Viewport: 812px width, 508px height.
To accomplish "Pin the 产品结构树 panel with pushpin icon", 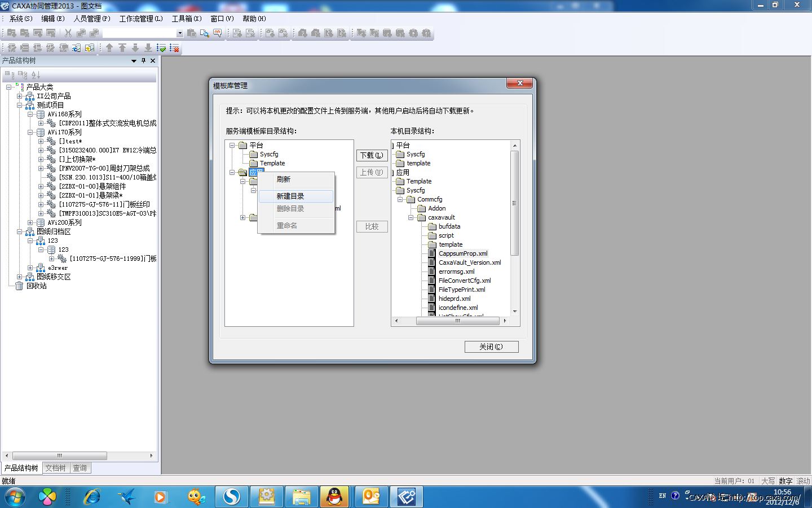I will (143, 60).
